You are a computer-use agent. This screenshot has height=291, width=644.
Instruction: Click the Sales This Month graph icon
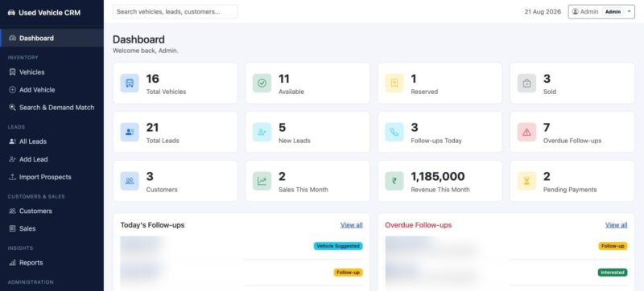click(x=262, y=181)
